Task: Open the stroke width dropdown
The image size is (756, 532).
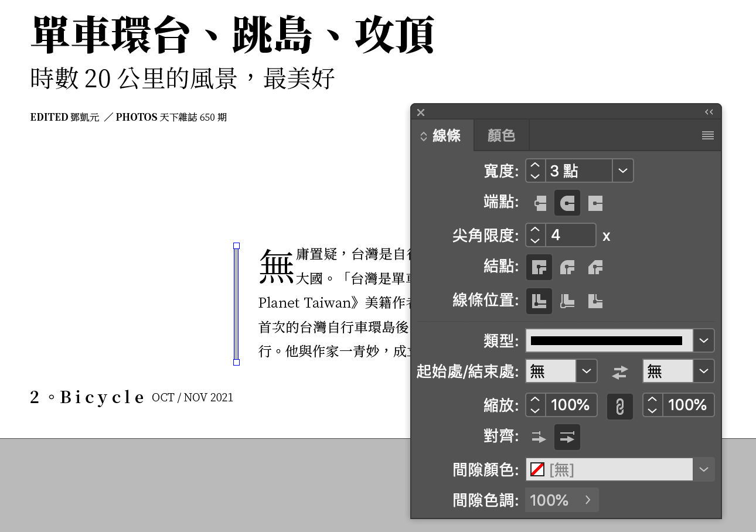Action: tap(623, 171)
